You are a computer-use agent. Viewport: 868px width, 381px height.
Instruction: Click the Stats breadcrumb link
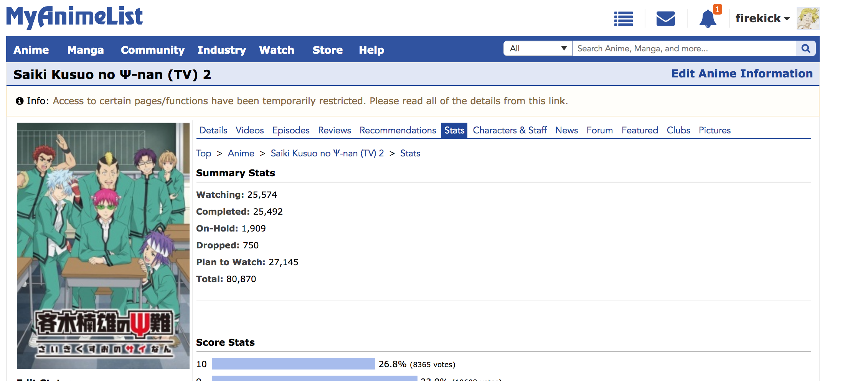(410, 153)
